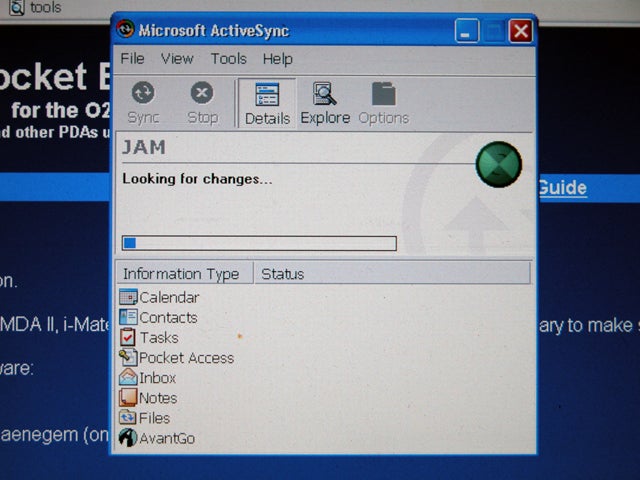This screenshot has width=640, height=480.
Task: Select the Calendar text label
Action: point(169,298)
